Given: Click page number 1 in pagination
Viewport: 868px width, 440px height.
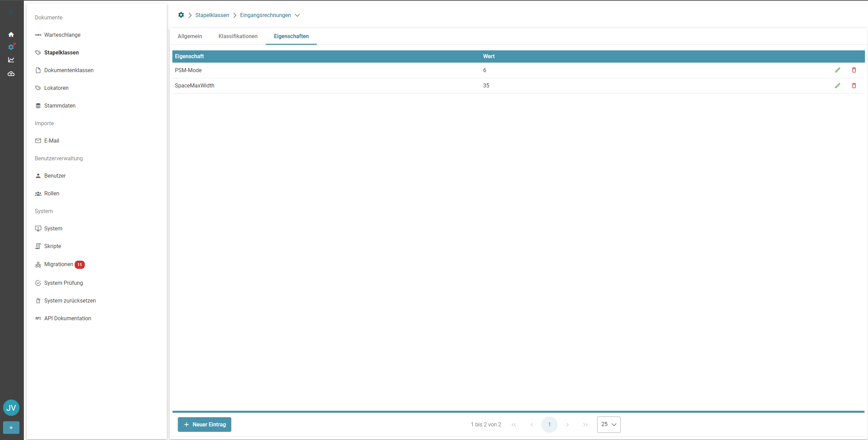Looking at the screenshot, I should [549, 424].
